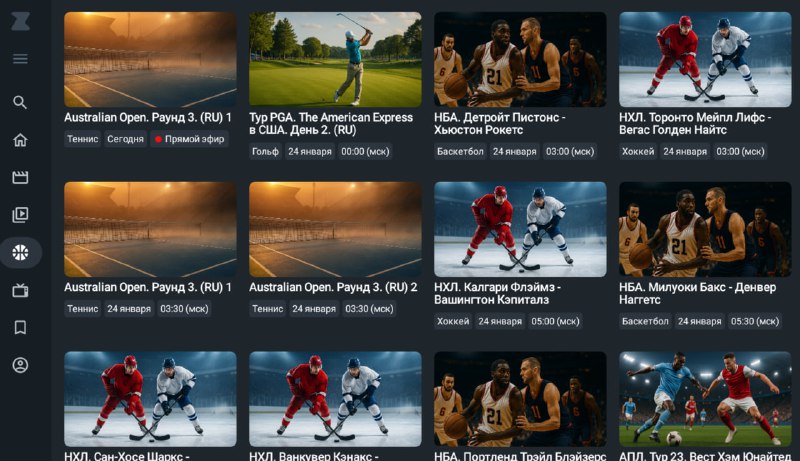Click 'Теннис' tag under Australian Open (RU) 2
This screenshot has height=461, width=800.
(x=268, y=309)
